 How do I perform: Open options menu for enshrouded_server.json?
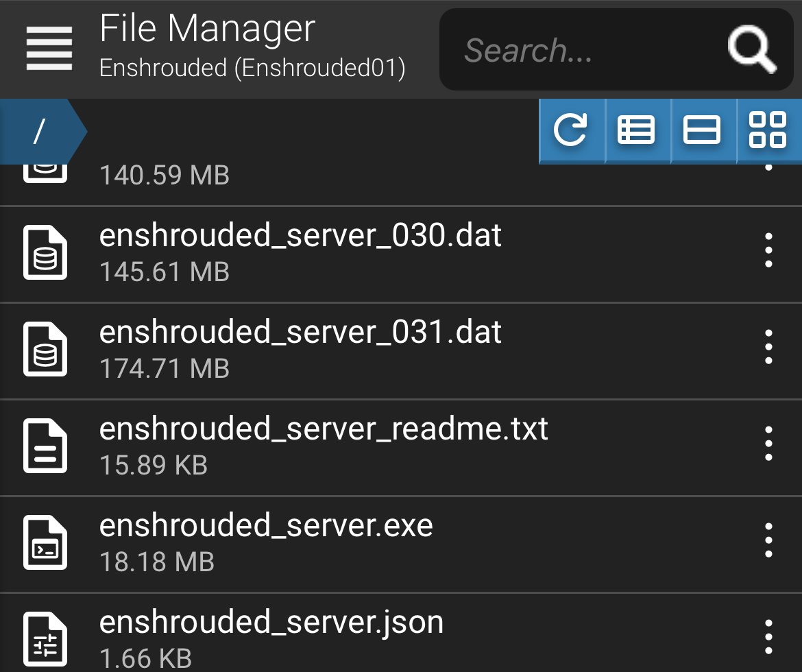768,637
